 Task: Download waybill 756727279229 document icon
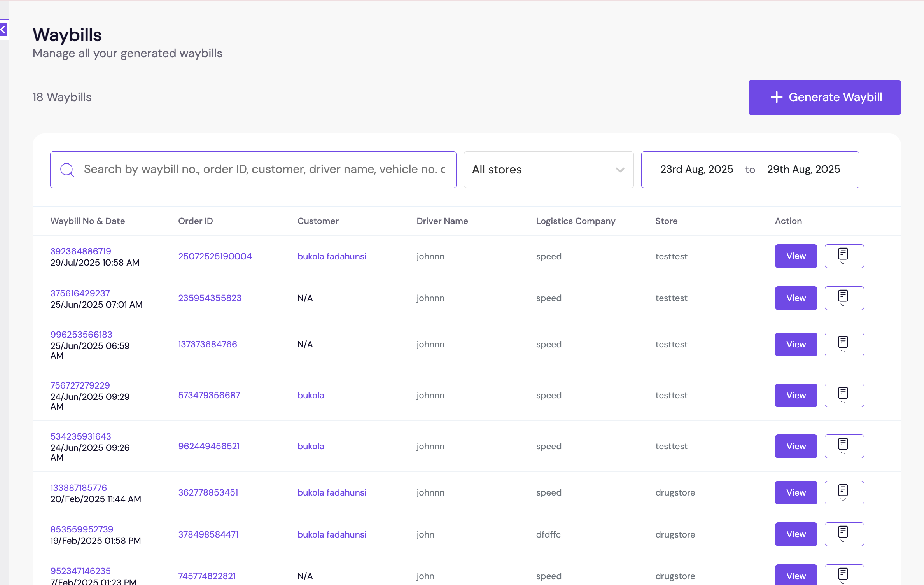coord(844,395)
